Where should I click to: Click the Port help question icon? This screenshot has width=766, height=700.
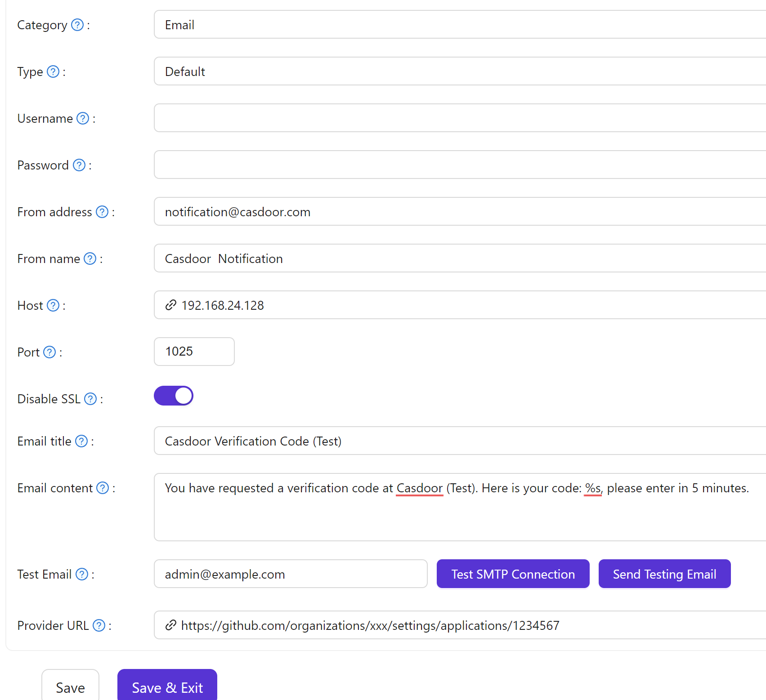coord(49,352)
